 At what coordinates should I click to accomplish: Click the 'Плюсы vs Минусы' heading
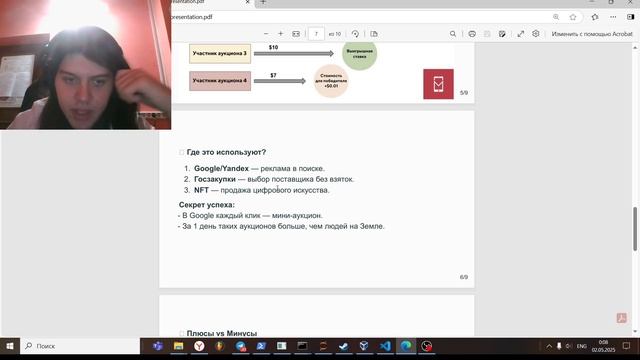[x=222, y=333]
